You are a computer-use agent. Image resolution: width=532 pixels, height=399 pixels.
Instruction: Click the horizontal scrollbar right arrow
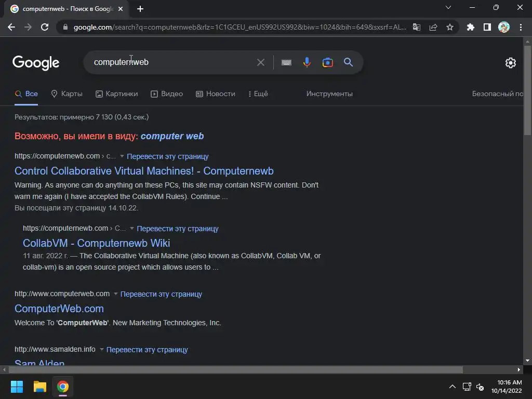click(519, 369)
